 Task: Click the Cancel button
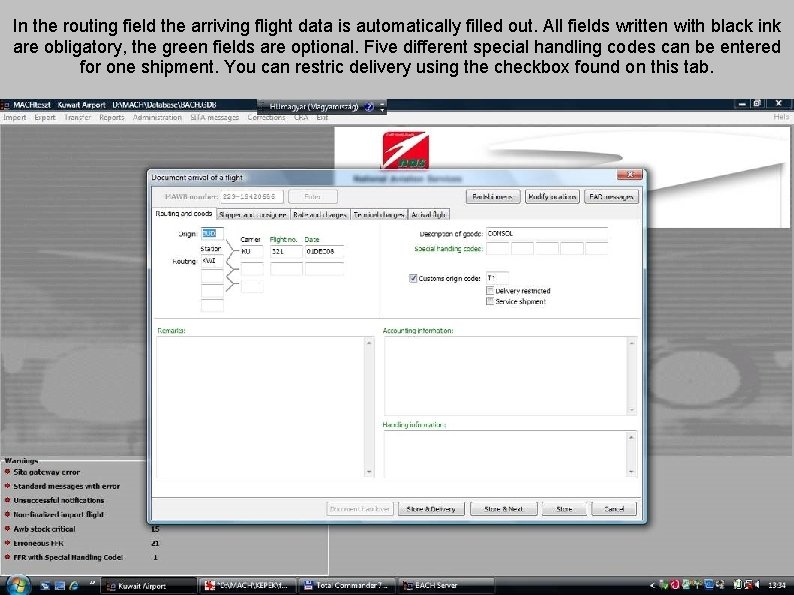[614, 509]
